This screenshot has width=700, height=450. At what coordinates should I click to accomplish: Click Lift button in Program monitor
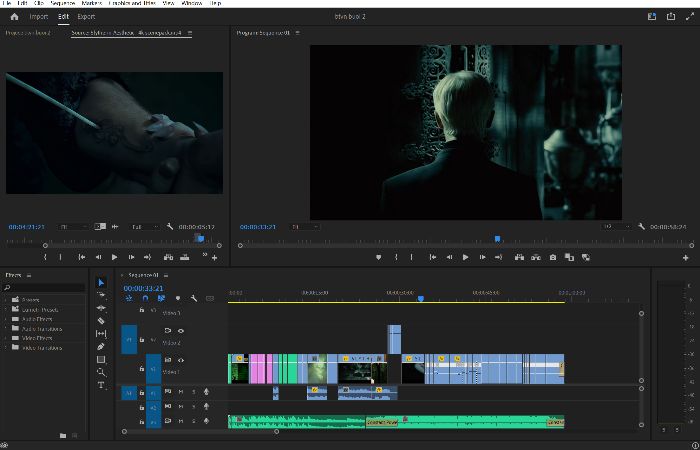tap(519, 257)
